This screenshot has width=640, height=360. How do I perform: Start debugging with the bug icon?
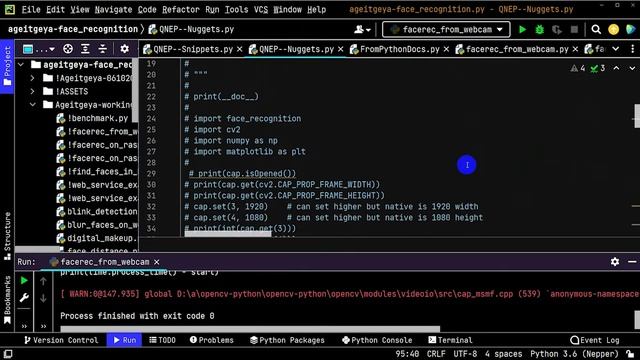click(540, 29)
